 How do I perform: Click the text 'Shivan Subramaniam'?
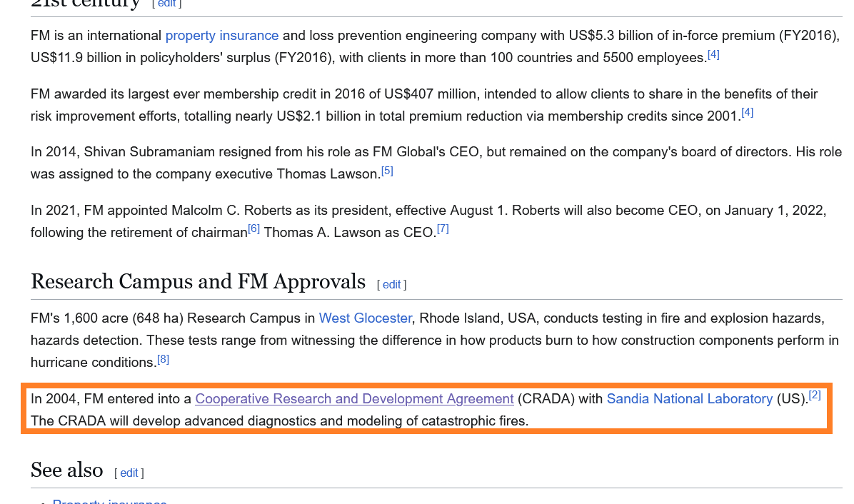[149, 152]
